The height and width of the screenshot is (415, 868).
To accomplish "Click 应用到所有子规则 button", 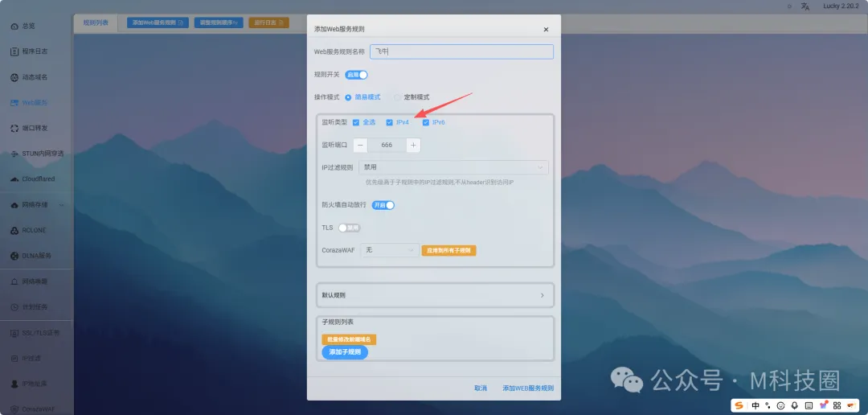I will point(449,250).
